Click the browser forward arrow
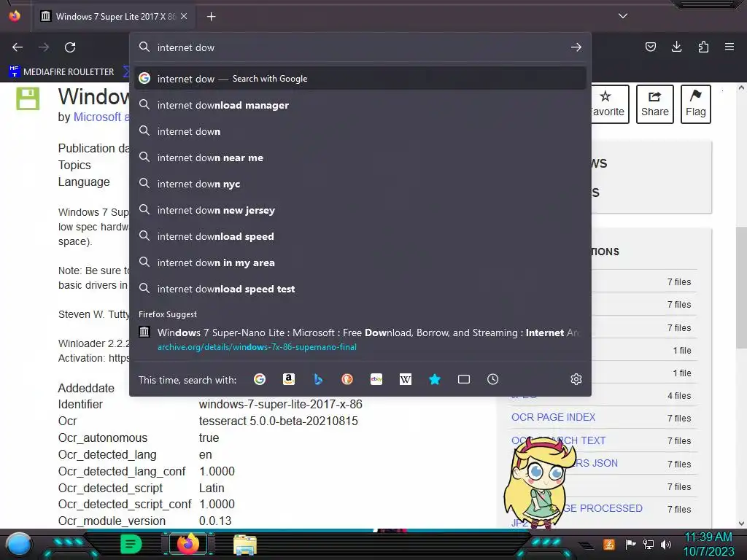The height and width of the screenshot is (560, 747). (x=44, y=47)
